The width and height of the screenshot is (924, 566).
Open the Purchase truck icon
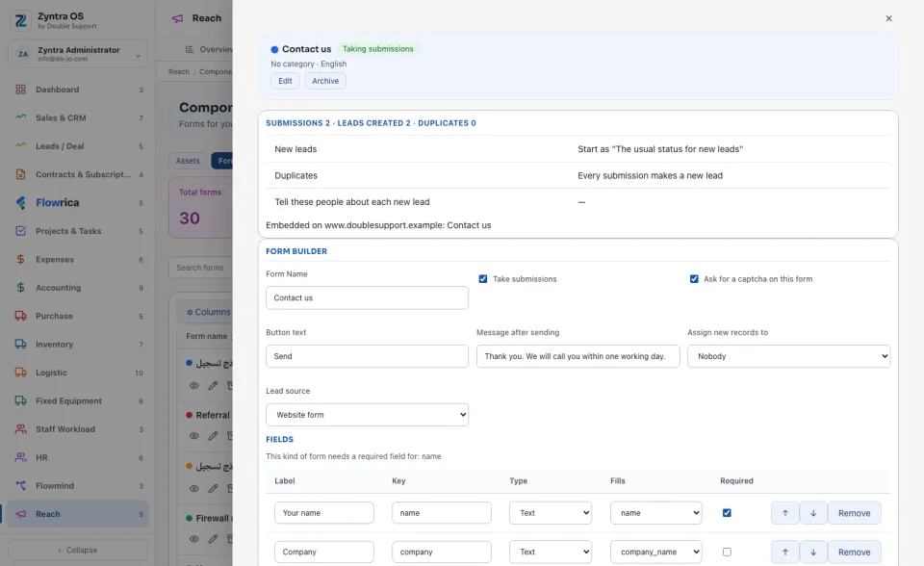click(20, 316)
